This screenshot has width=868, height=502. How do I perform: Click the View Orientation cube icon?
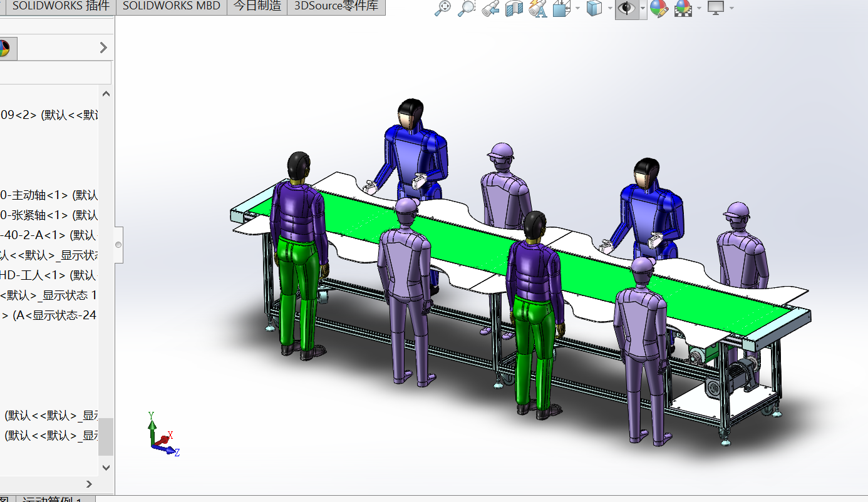(561, 8)
